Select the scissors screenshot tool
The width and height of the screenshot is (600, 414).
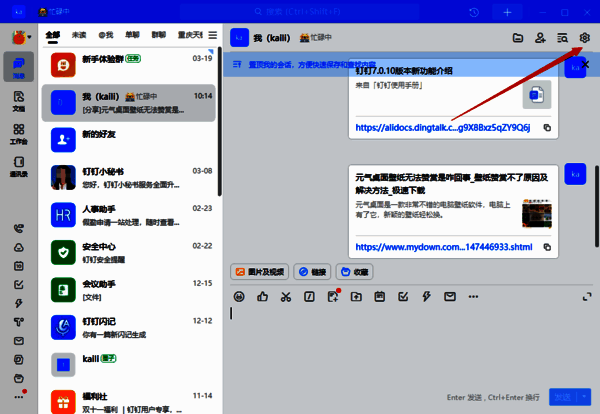[x=286, y=296]
